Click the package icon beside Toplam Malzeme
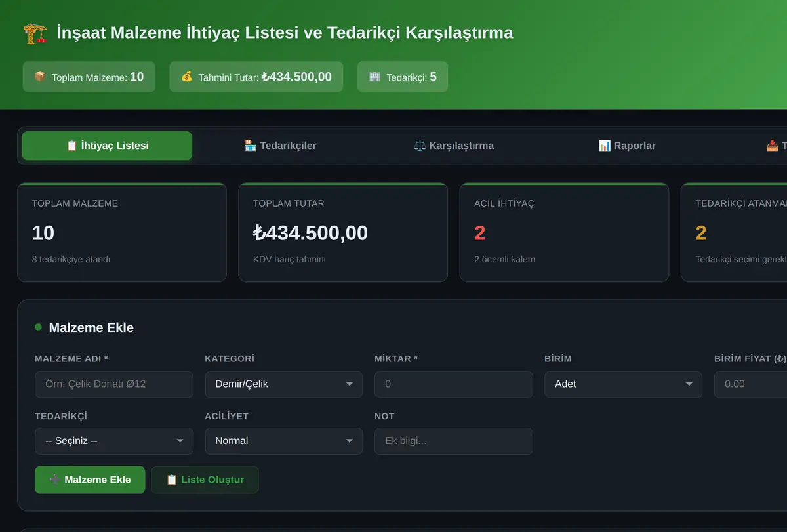Image resolution: width=787 pixels, height=532 pixels. [x=40, y=77]
